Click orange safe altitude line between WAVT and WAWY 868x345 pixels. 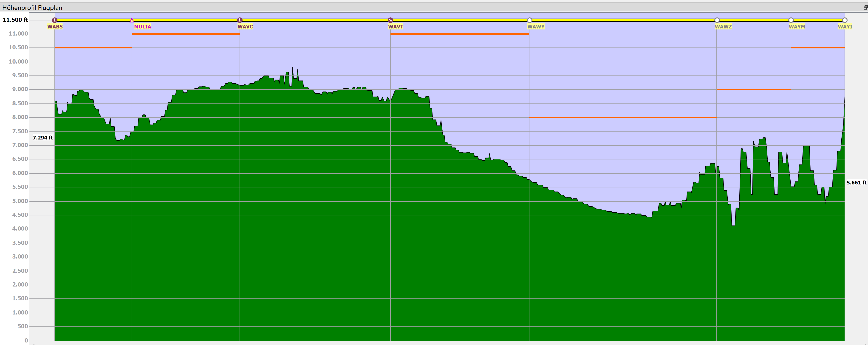tap(460, 34)
